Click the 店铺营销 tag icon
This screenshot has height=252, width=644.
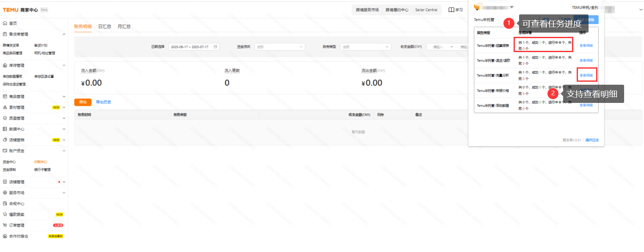5,140
